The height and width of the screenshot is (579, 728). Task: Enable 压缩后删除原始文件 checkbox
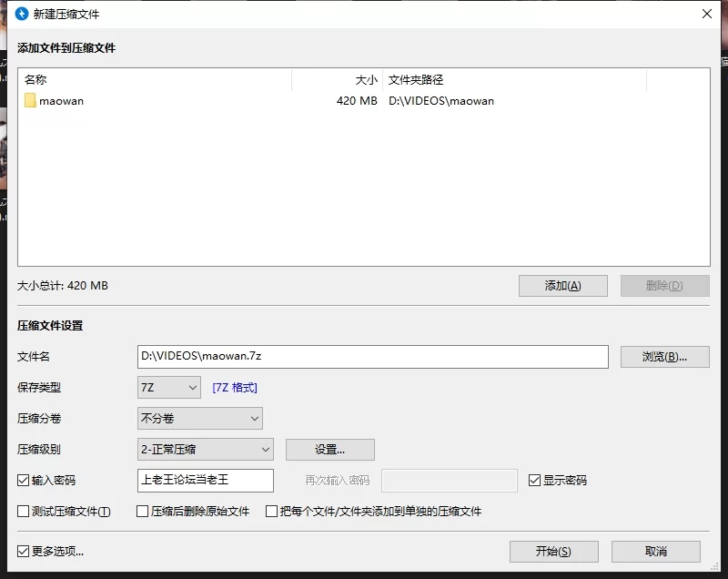[x=143, y=512]
